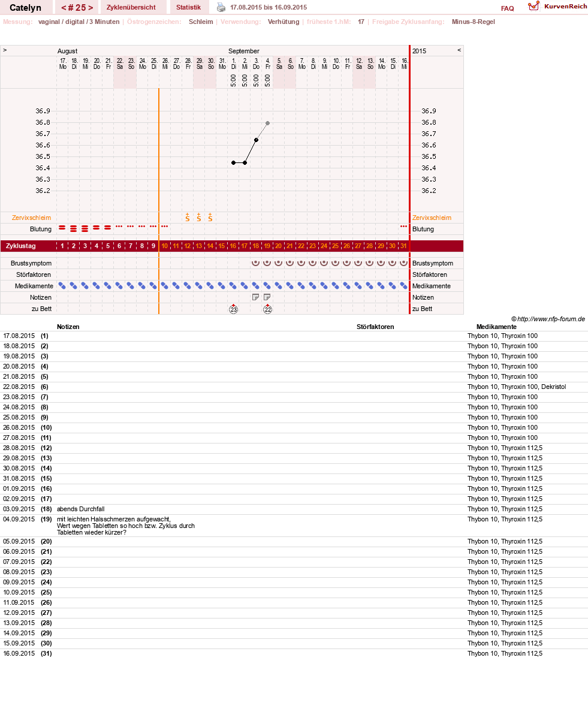588x727 pixels.
Task: Click cervical mucus S symbol on cycle day 12
Action: [x=187, y=217]
